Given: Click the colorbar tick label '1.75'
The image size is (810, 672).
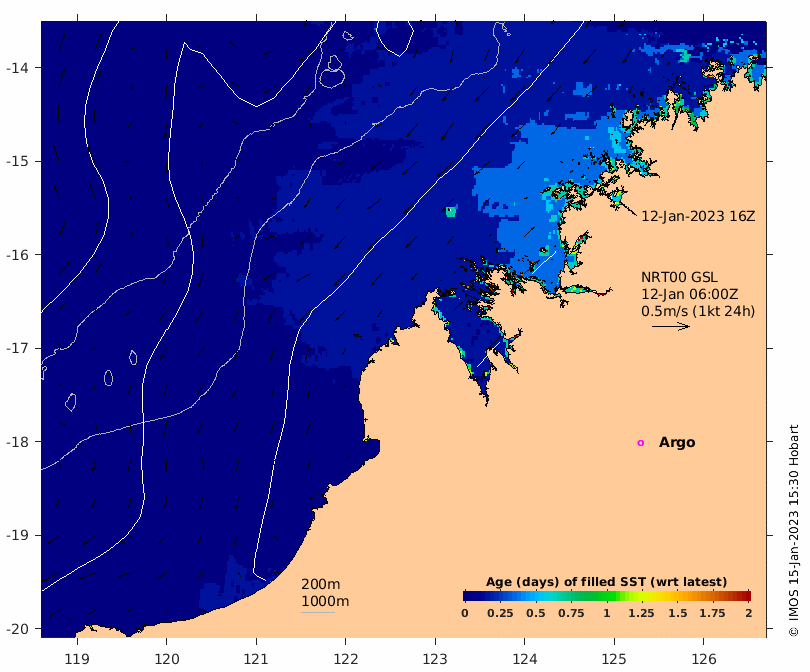Looking at the screenshot, I should point(712,613).
